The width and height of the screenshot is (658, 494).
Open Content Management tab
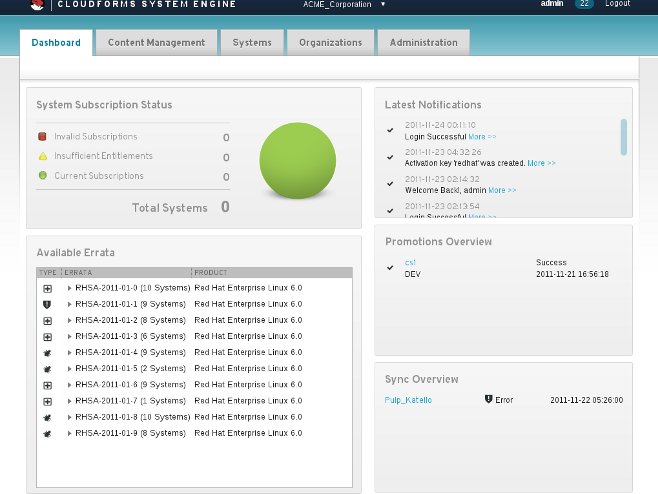click(157, 42)
